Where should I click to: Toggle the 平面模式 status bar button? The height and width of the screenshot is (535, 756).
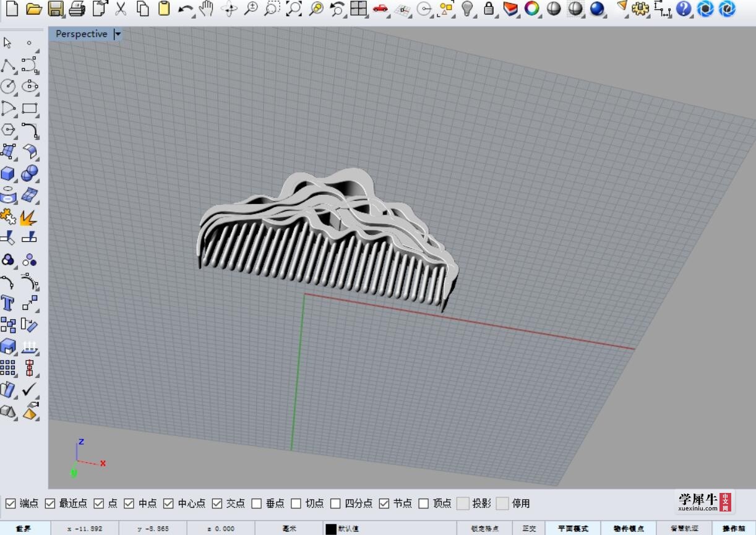point(573,529)
